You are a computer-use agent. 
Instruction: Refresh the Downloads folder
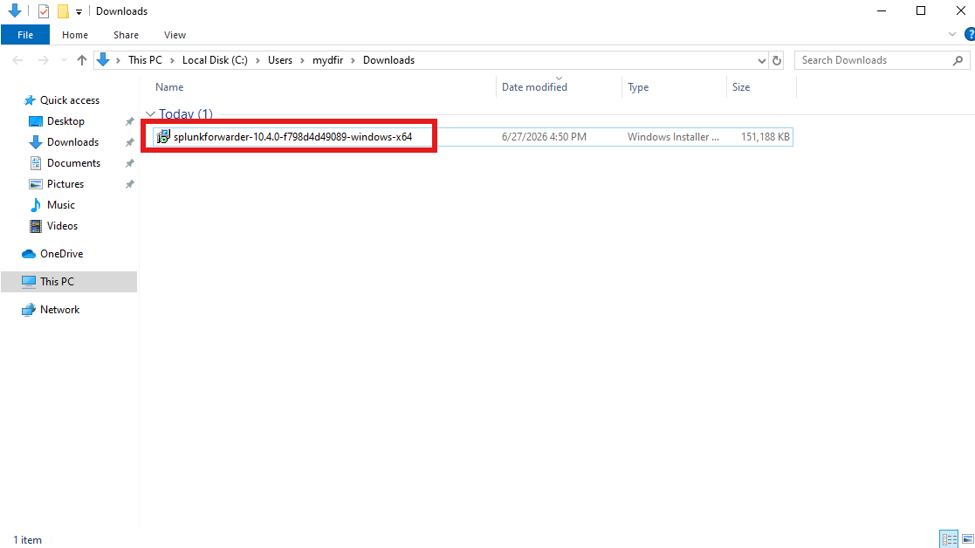777,60
